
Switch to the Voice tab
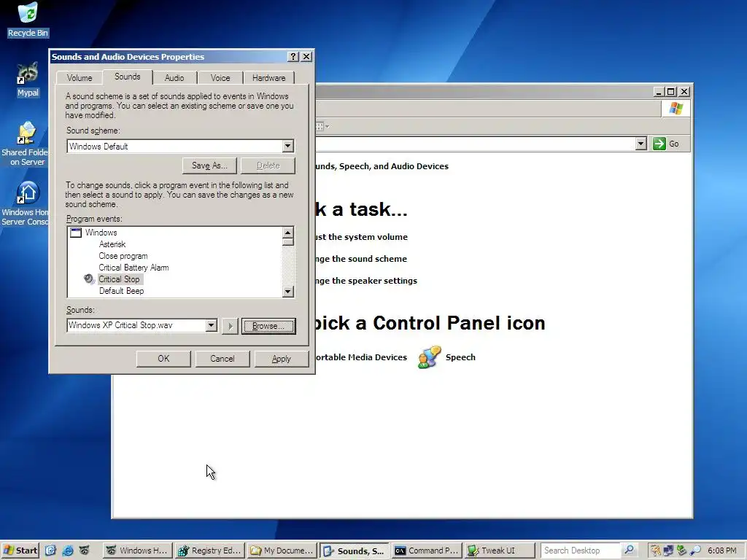[x=220, y=77]
